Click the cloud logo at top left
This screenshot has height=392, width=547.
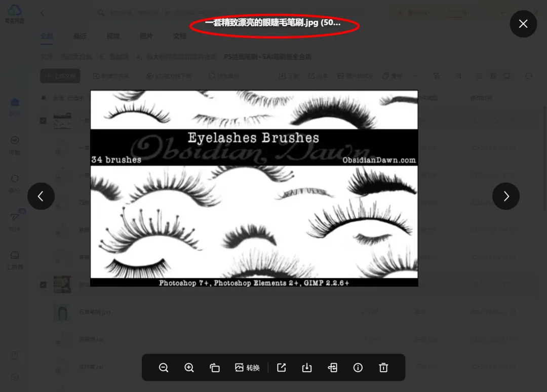point(15,11)
